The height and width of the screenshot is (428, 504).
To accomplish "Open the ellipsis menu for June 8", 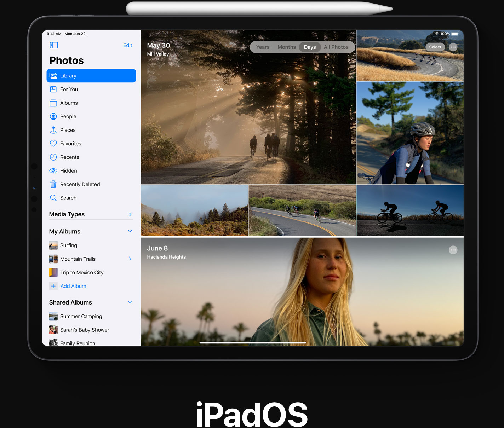I will point(453,250).
